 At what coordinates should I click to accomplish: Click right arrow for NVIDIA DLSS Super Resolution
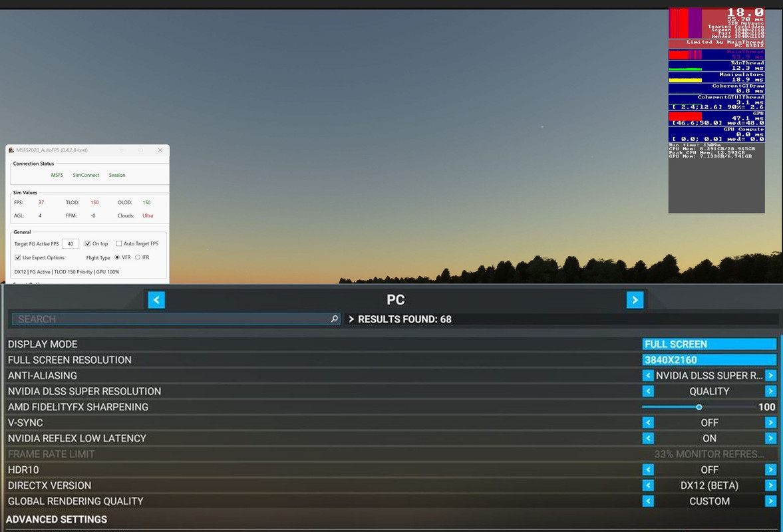tap(770, 391)
